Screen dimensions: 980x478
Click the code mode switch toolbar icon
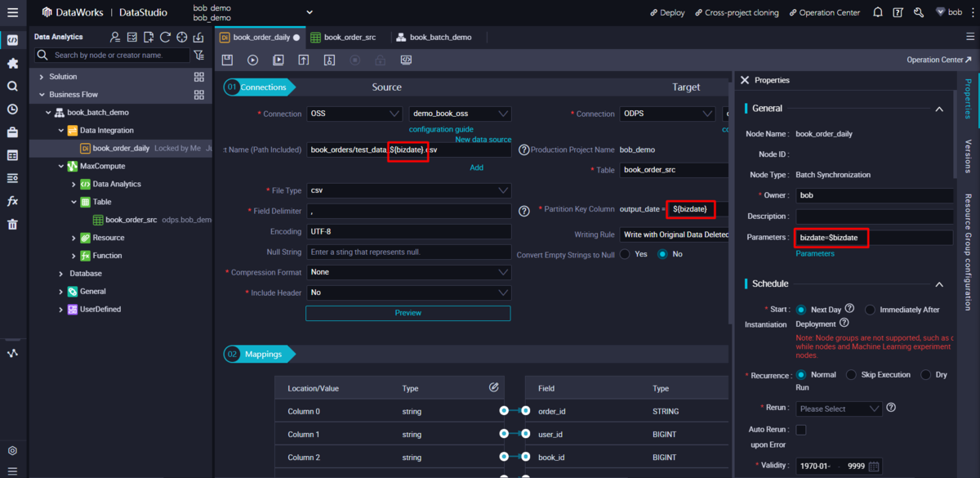point(406,60)
